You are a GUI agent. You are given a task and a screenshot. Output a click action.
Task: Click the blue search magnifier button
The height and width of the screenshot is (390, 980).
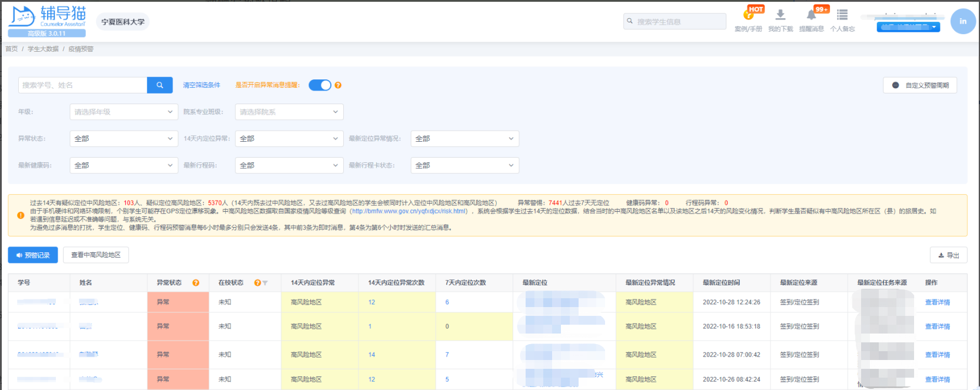click(x=160, y=85)
